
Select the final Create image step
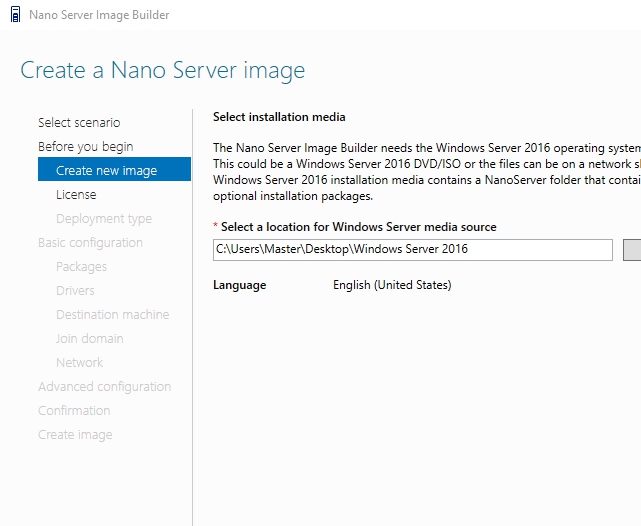[x=75, y=435]
